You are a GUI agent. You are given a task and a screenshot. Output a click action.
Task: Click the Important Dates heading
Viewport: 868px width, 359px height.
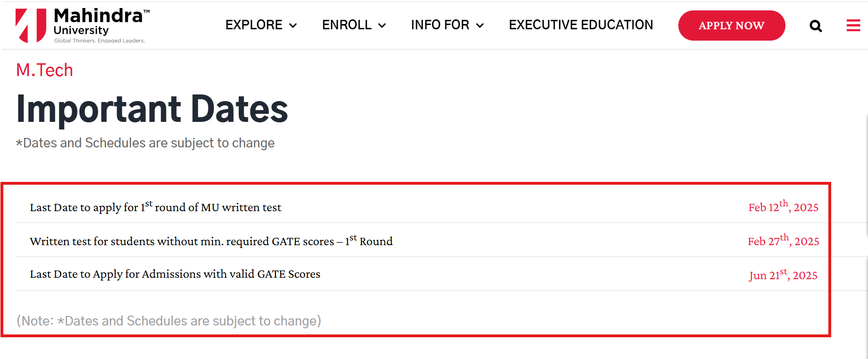click(152, 109)
